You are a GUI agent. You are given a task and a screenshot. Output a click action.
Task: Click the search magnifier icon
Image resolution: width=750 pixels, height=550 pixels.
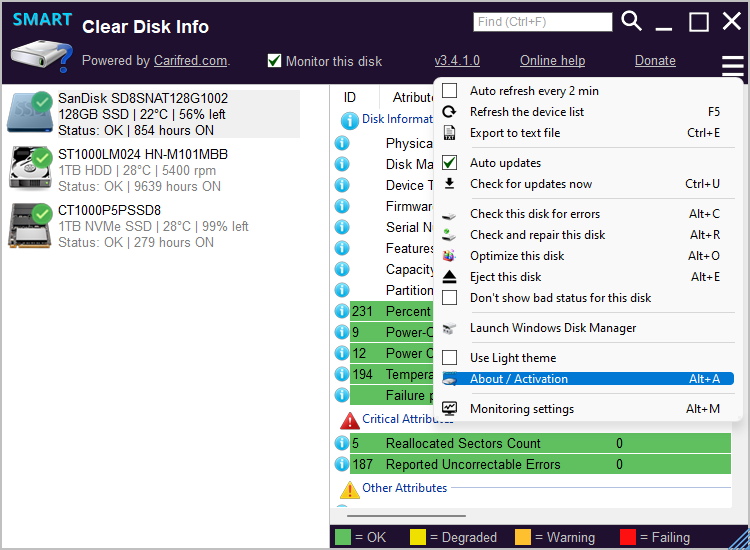click(631, 21)
